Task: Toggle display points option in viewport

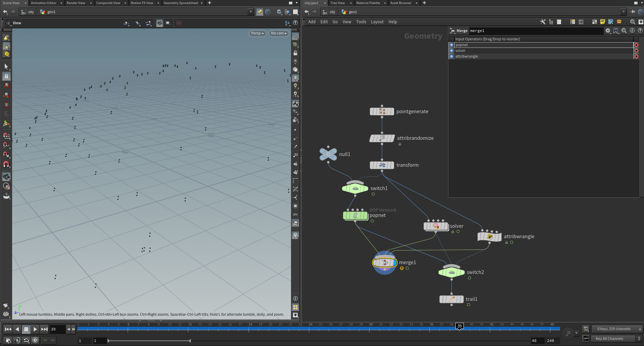Action: tap(295, 130)
